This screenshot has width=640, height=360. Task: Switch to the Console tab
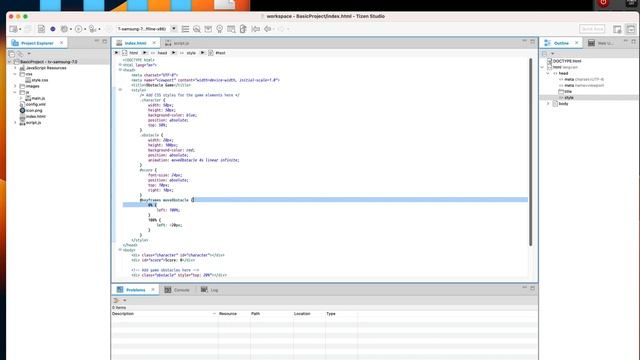[x=177, y=290]
